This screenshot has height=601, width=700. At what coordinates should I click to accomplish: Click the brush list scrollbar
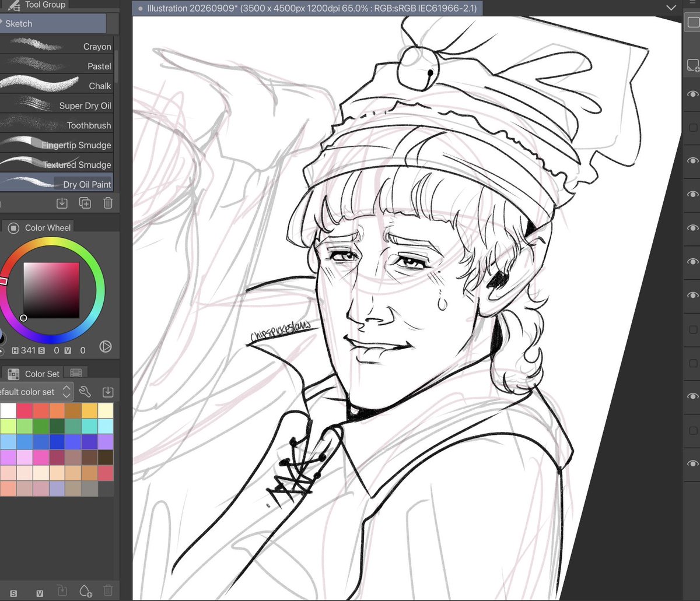(116, 65)
